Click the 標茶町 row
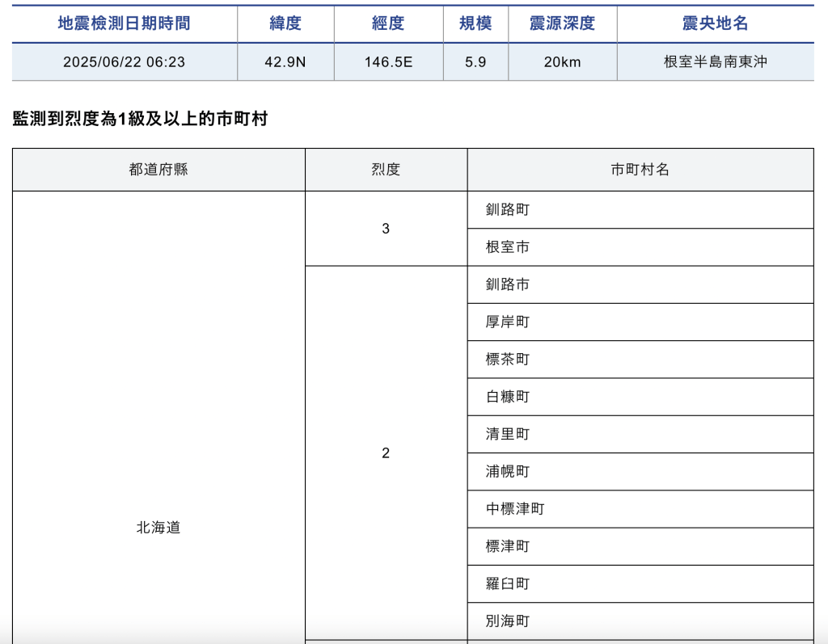The height and width of the screenshot is (644, 828). coord(640,360)
